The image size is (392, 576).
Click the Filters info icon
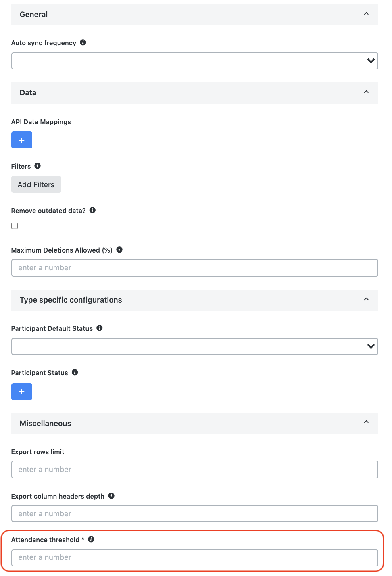coord(38,166)
